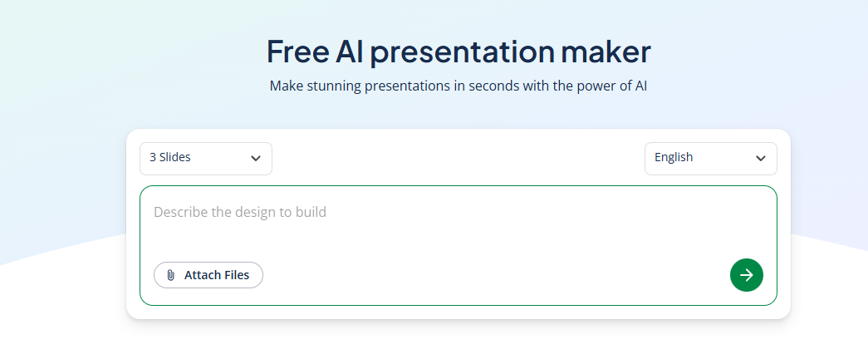Open the English language dropdown
This screenshot has height=354, width=868.
(x=711, y=159)
